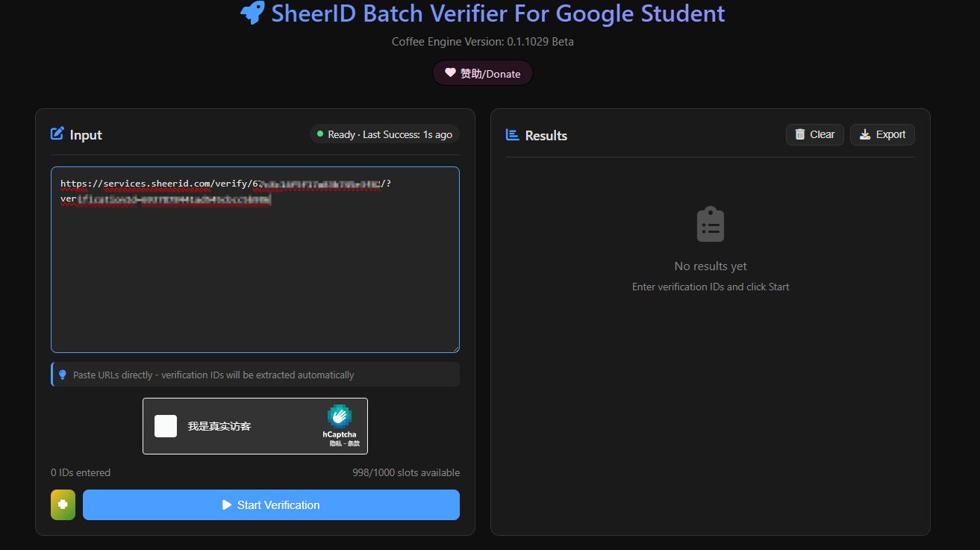Open the 赞助/Donate button
Image resolution: width=980 pixels, height=550 pixels.
click(x=483, y=73)
